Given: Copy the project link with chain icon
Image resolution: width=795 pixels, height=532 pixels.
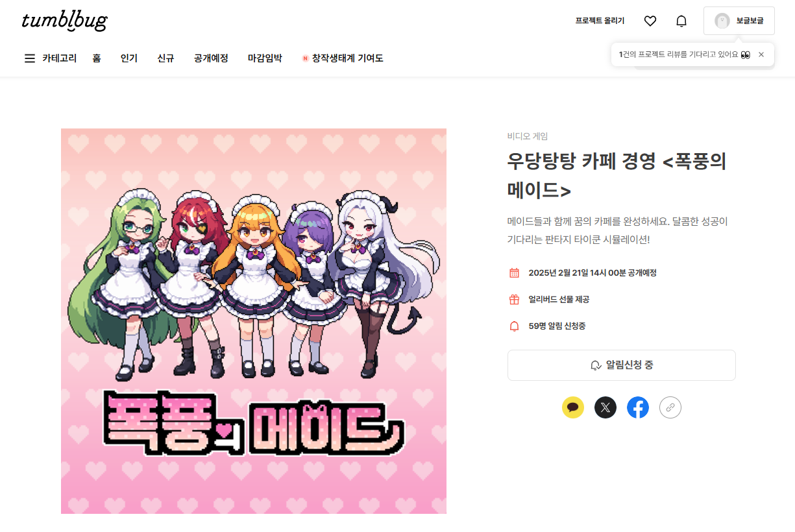Looking at the screenshot, I should tap(670, 407).
